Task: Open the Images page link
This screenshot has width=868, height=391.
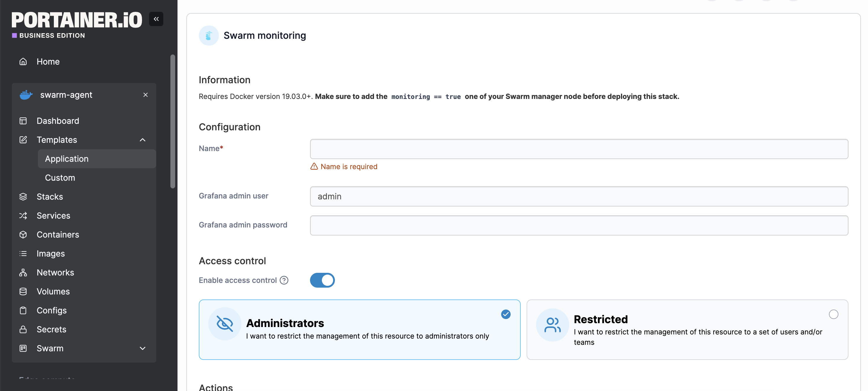Action: [51, 253]
